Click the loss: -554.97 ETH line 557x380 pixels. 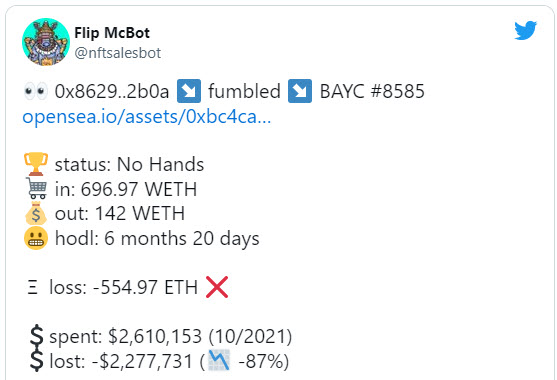pos(128,287)
